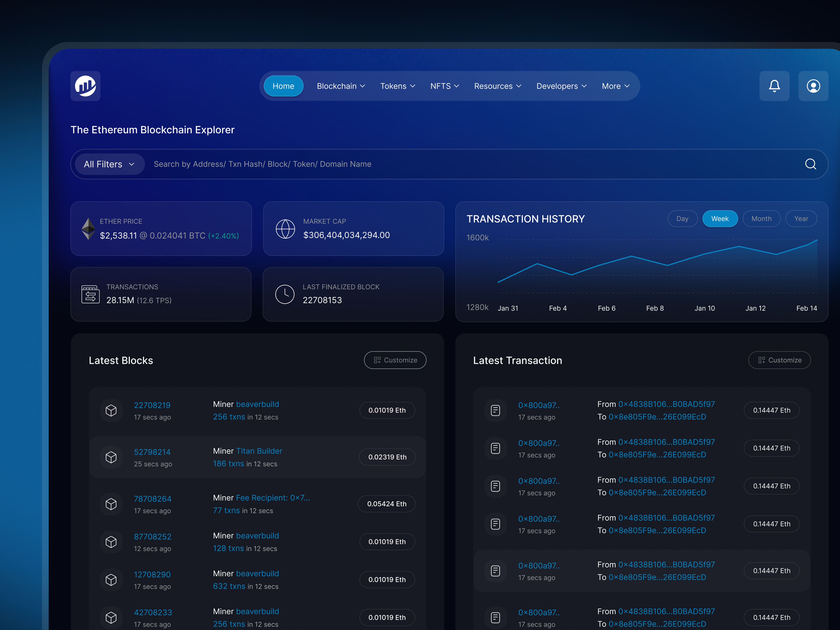Open 256 txns link of block 22708219
The image size is (840, 630).
229,417
